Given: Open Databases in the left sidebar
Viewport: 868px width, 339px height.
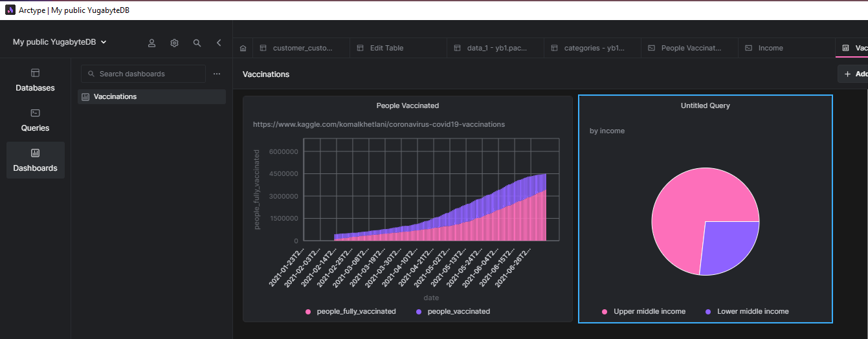Looking at the screenshot, I should coord(35,80).
